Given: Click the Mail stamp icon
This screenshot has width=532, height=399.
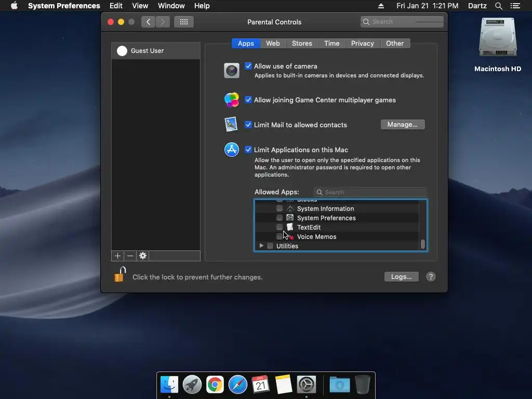Looking at the screenshot, I should tap(231, 125).
